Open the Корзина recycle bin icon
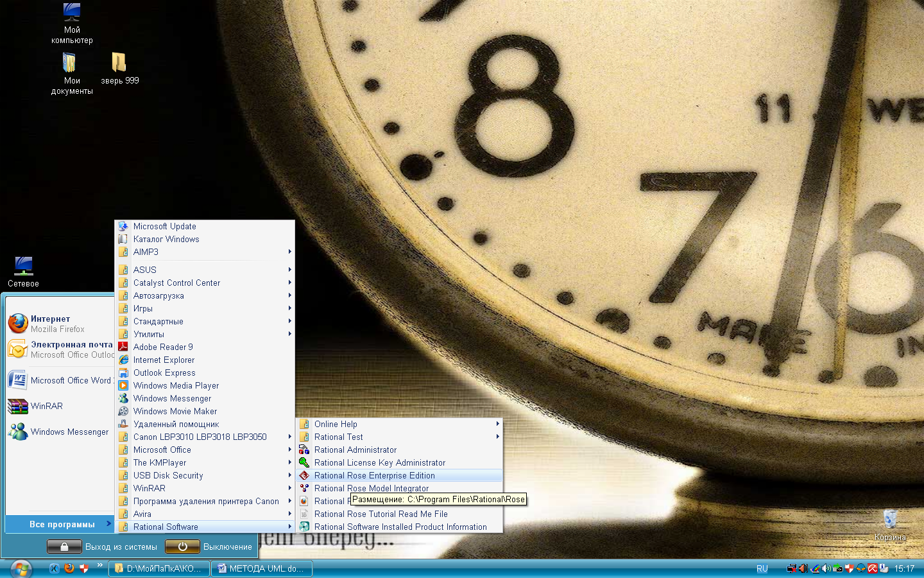This screenshot has width=924, height=578. (890, 525)
